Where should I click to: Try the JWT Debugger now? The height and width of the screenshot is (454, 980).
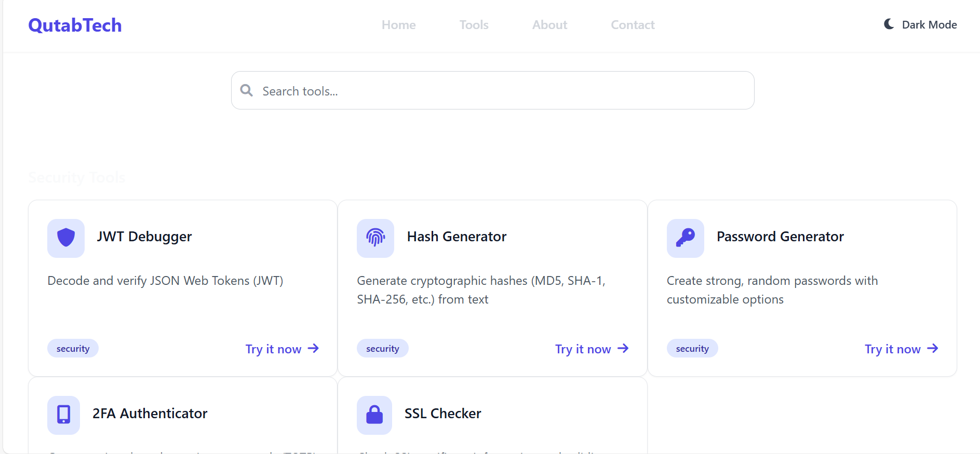pos(282,349)
